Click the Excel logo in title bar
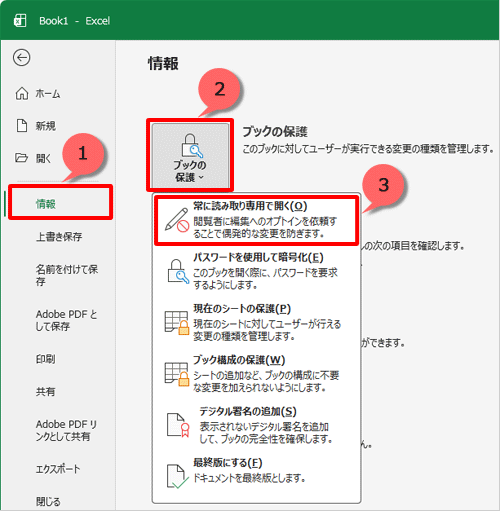 point(20,21)
